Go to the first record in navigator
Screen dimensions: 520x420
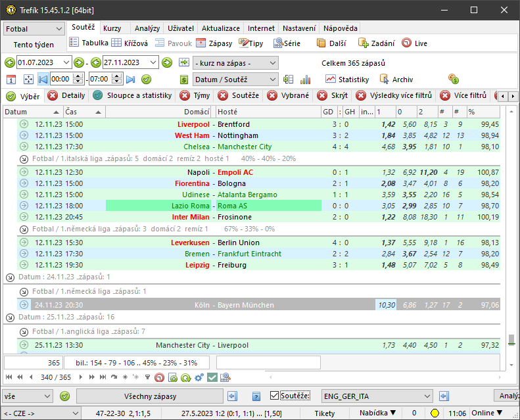(x=9, y=377)
